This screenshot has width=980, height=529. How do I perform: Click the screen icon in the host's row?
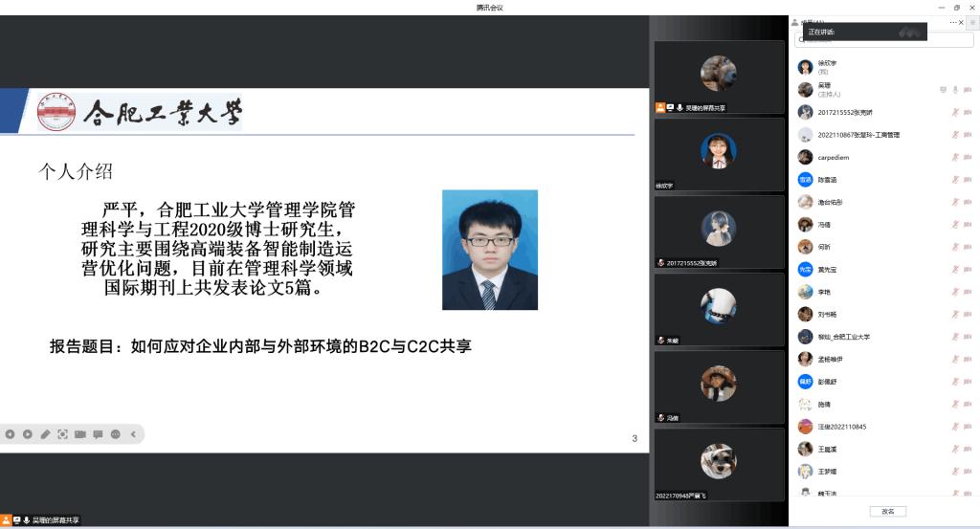tap(943, 90)
